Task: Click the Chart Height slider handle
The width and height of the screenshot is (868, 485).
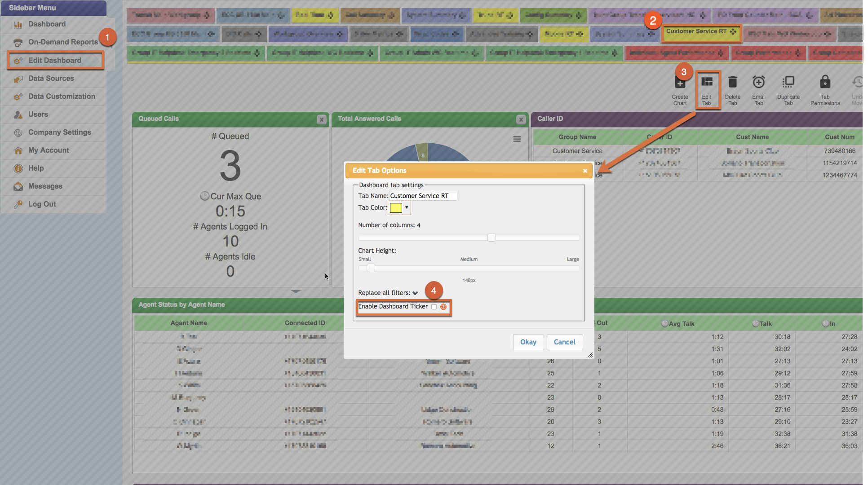Action: click(x=371, y=268)
